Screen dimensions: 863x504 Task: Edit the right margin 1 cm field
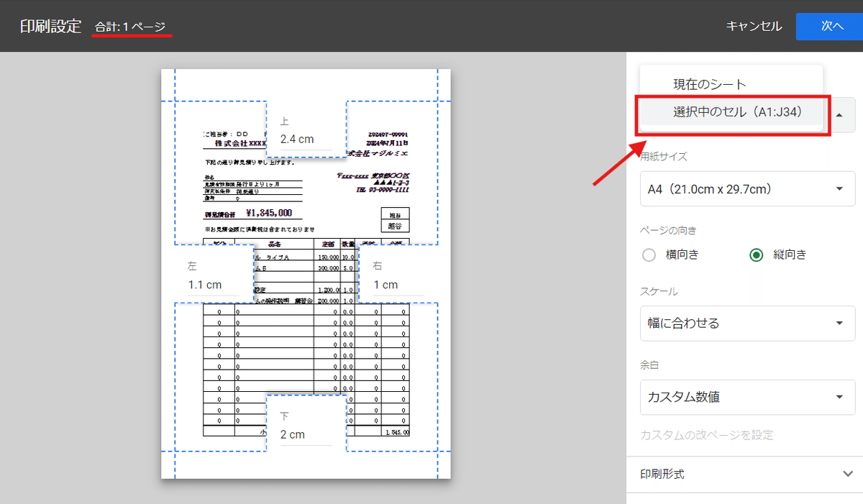point(398,285)
